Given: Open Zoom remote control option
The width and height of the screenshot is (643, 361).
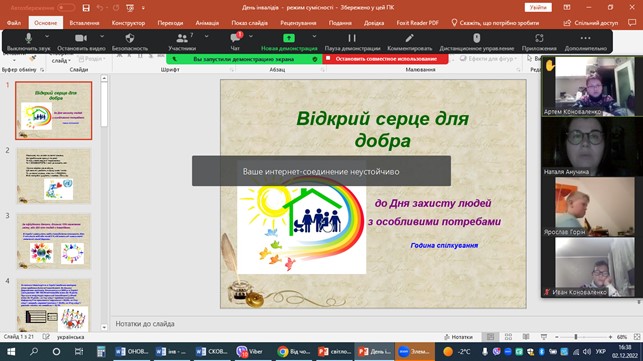Looking at the screenshot, I should coord(477,42).
